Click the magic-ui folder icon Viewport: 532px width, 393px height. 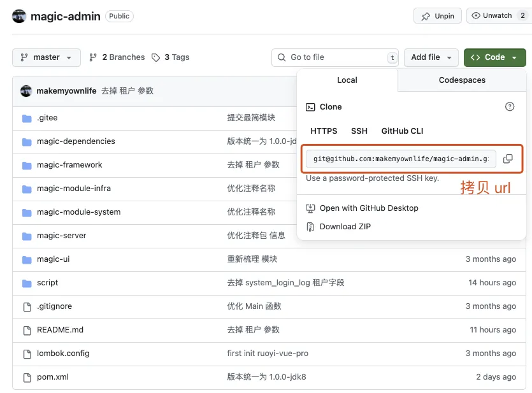(x=27, y=259)
